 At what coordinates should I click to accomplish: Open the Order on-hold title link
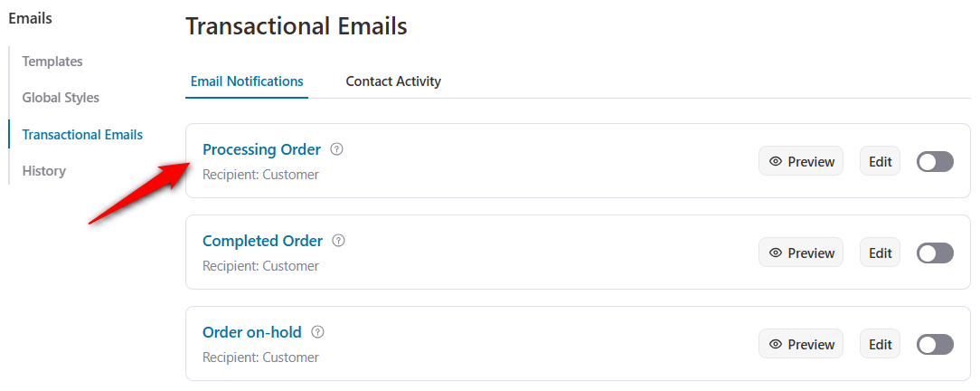pos(252,332)
